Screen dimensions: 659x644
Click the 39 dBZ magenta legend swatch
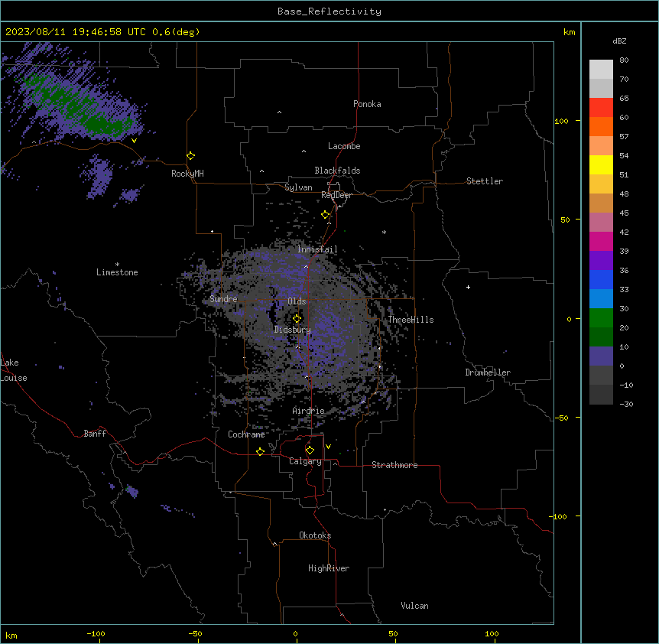(601, 241)
